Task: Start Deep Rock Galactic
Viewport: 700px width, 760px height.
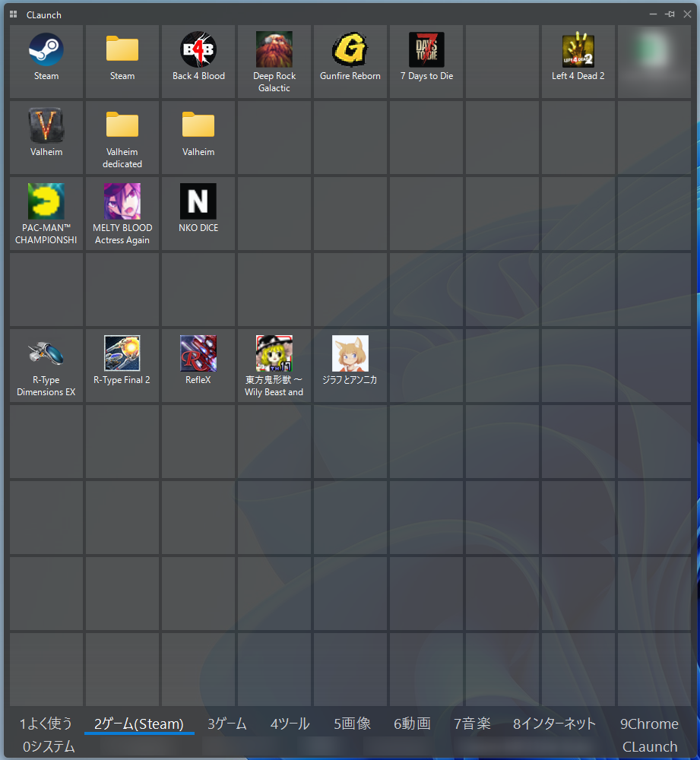Action: pyautogui.click(x=274, y=62)
